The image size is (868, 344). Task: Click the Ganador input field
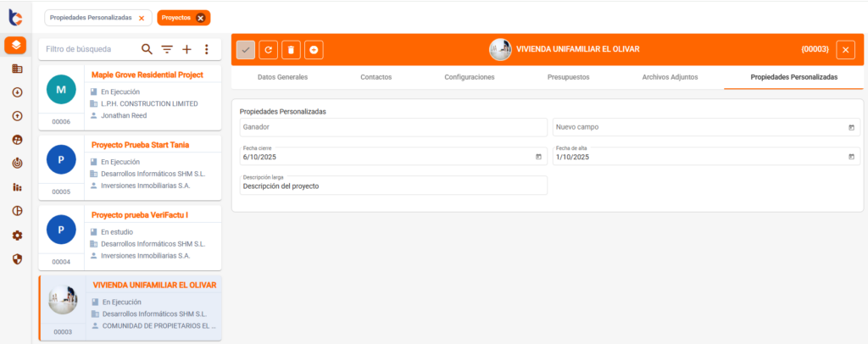[x=393, y=127]
